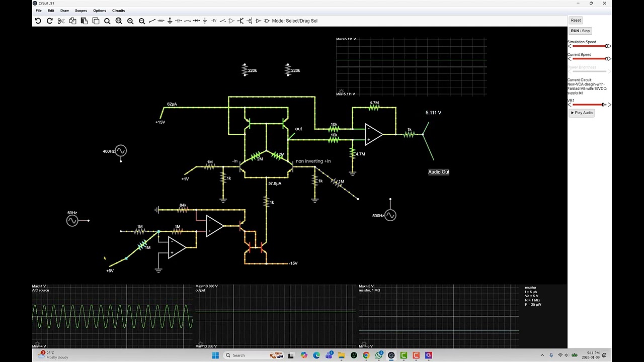Adjust the Simulation Speed slider

589,46
